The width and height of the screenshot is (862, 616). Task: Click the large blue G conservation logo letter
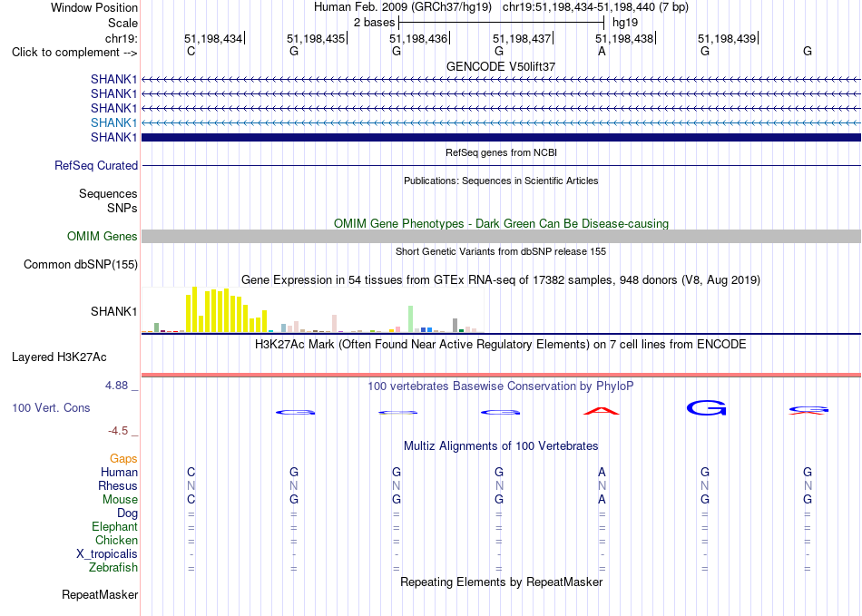[x=707, y=407]
